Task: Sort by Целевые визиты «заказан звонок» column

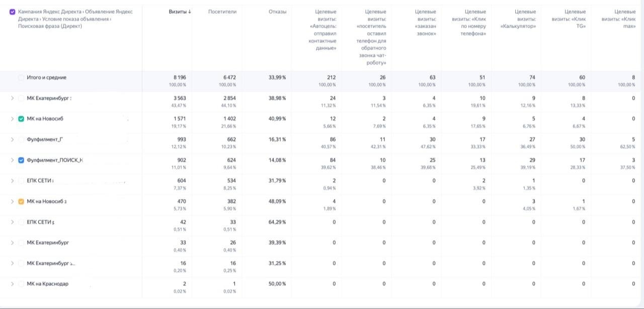Action: click(x=425, y=23)
